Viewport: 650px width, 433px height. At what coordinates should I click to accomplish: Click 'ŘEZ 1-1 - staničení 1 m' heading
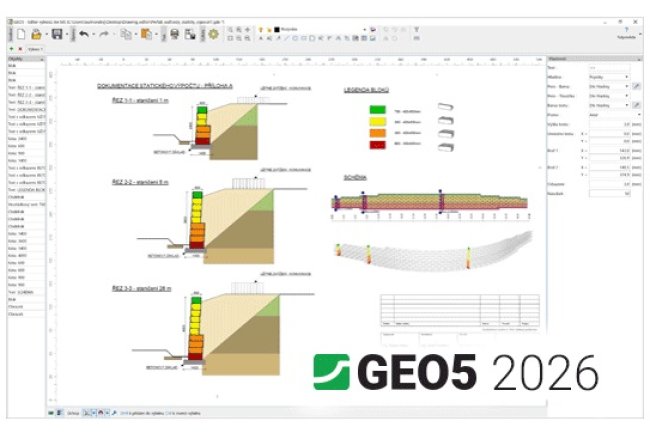[x=140, y=100]
